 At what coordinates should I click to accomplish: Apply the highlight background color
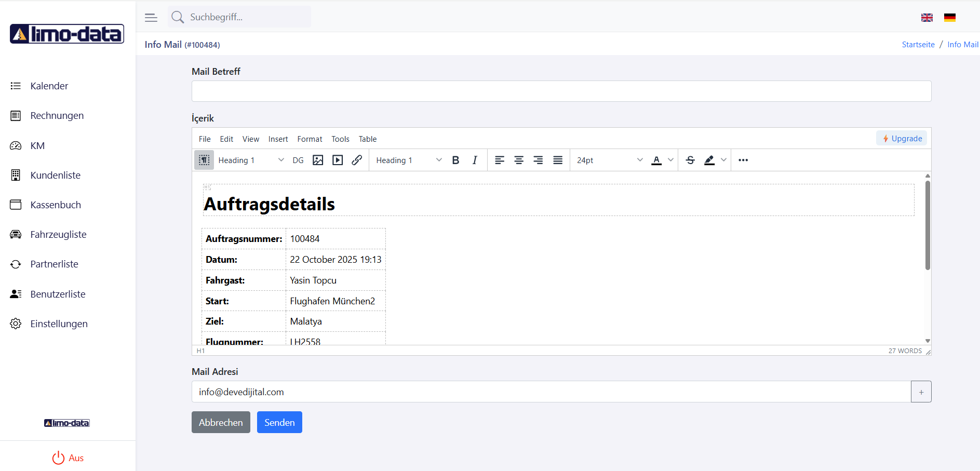[x=709, y=160]
